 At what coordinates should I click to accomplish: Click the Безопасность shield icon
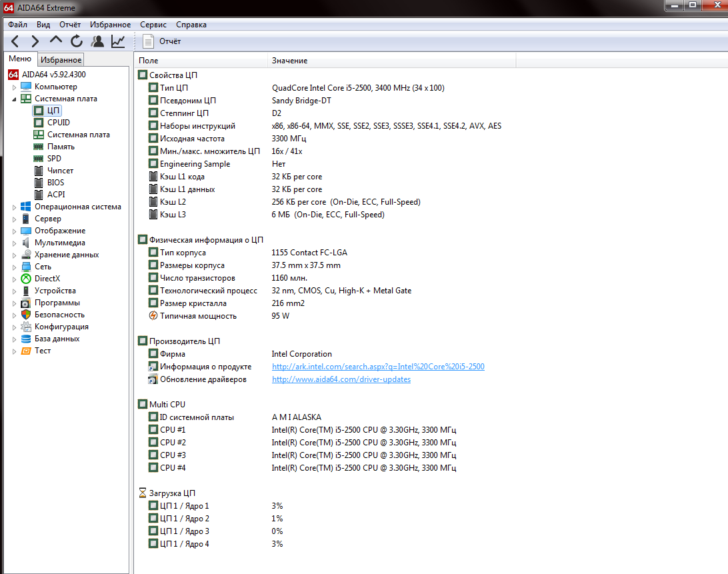coord(26,315)
